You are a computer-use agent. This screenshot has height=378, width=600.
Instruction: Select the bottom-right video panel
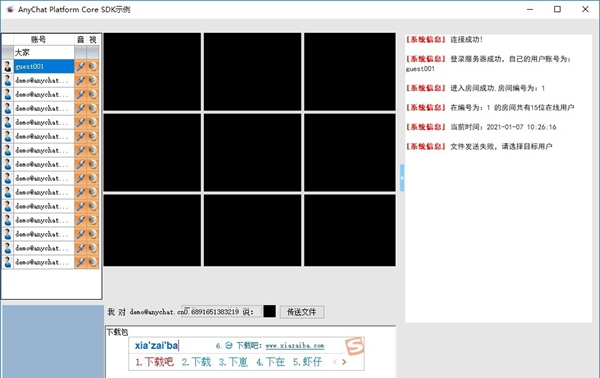[x=350, y=230]
